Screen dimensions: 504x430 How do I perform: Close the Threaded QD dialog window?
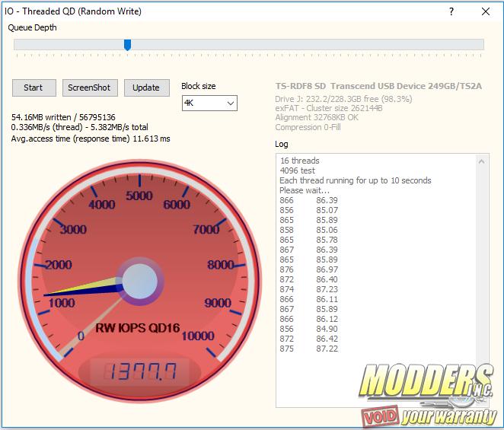pyautogui.click(x=486, y=11)
